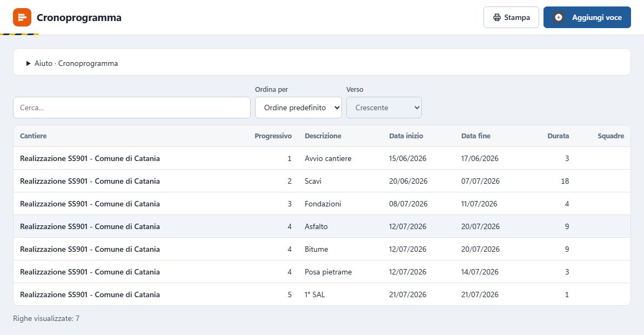This screenshot has height=335, width=644.
Task: Click the Aggiungi voce button
Action: click(587, 17)
